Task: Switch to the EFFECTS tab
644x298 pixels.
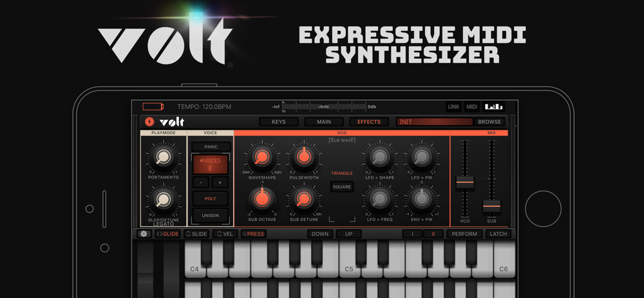Action: coord(369,122)
